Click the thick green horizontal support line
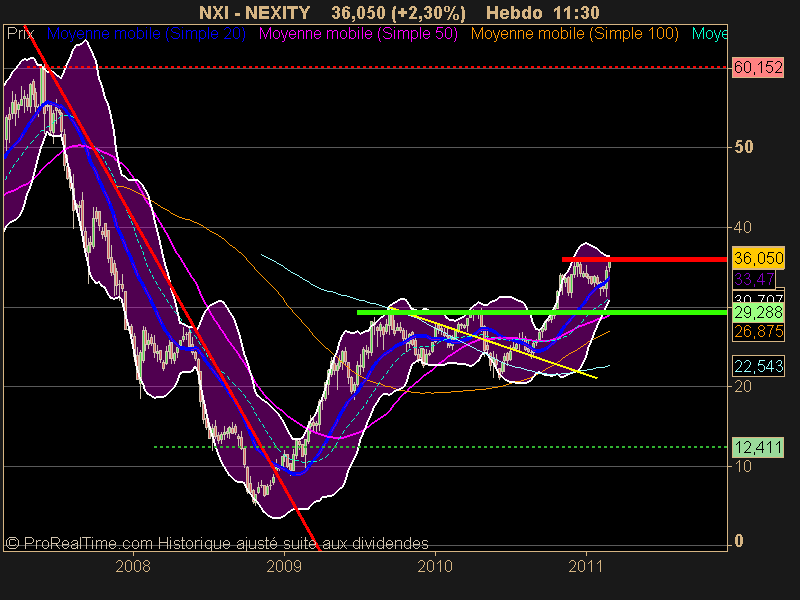 point(542,312)
